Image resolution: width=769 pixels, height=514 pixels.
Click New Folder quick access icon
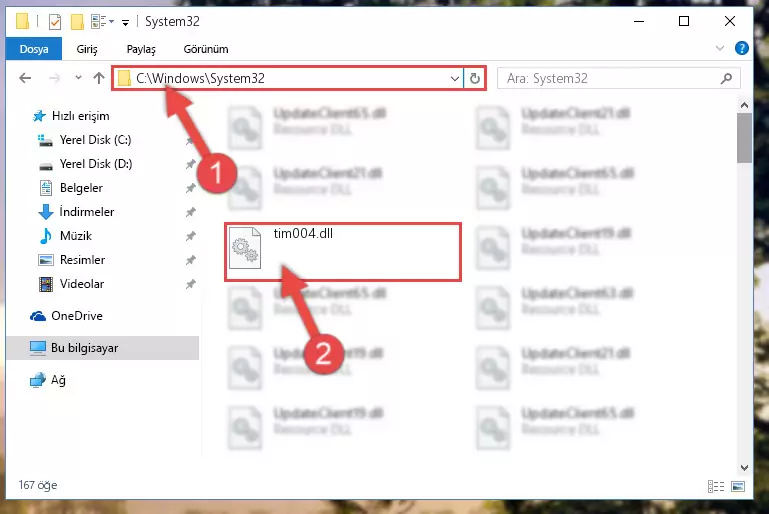coord(77,22)
